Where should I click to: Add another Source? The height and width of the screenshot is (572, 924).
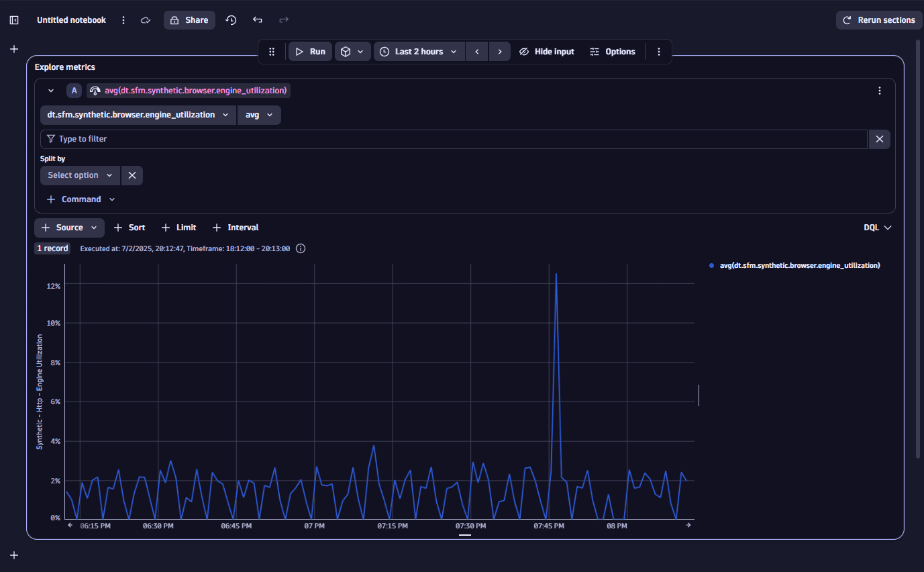point(69,228)
